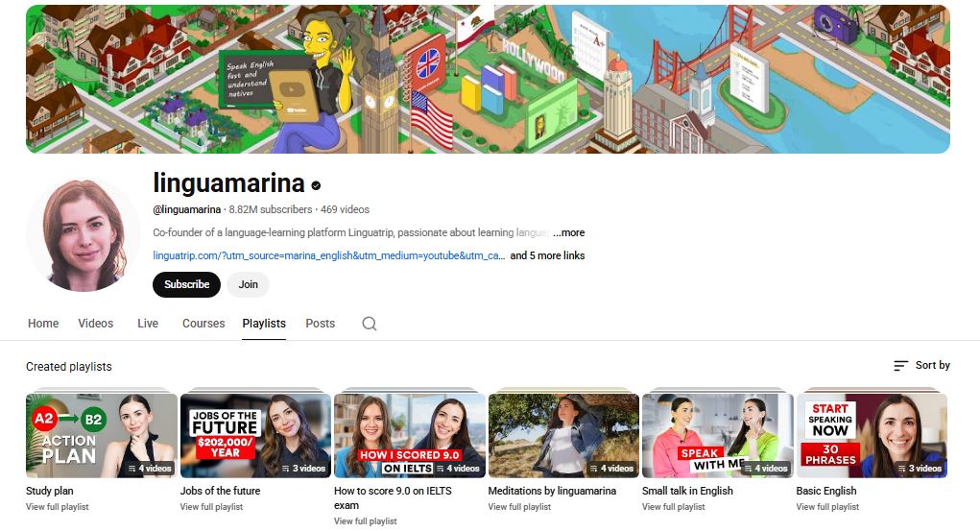Click the search icon in channel tabs

coord(370,324)
